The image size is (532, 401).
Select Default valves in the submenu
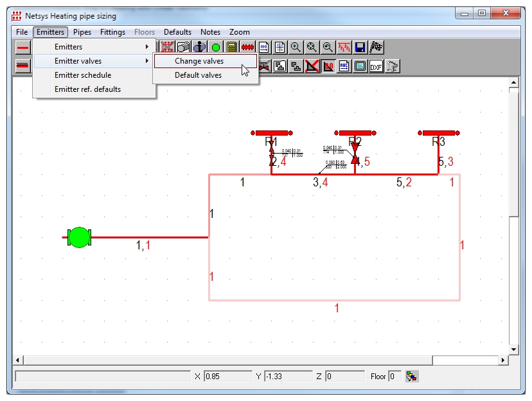pos(206,75)
